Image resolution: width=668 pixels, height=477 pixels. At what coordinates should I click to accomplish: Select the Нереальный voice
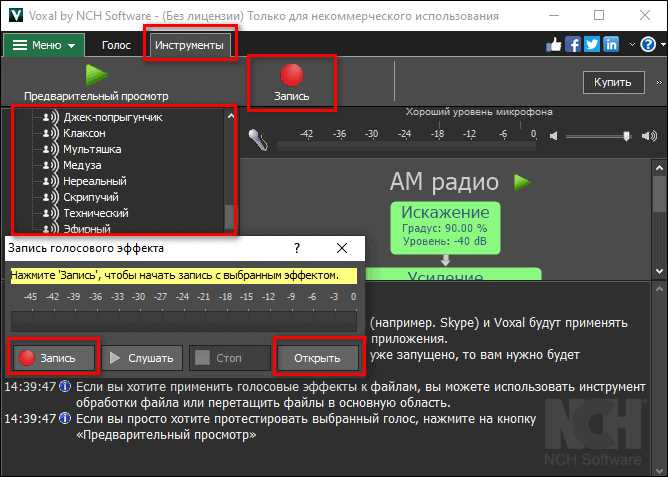pos(95,181)
